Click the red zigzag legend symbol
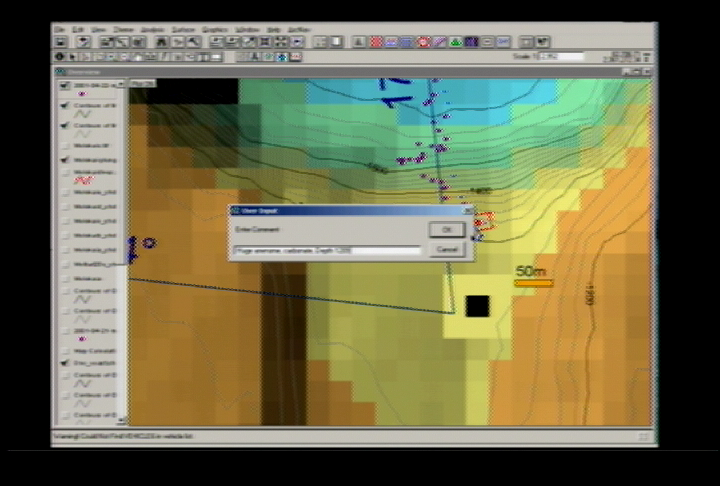The width and height of the screenshot is (720, 486). pos(85,181)
